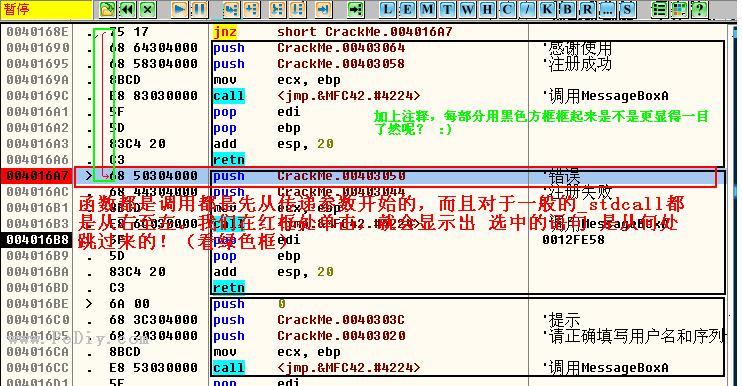
Task: Select address 00401690 row
Action: 37,48
